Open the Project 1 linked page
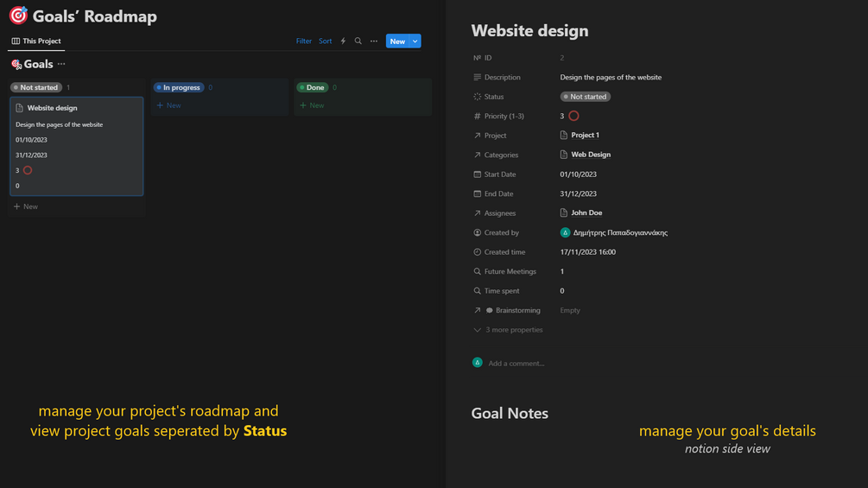This screenshot has height=488, width=868. click(x=585, y=136)
